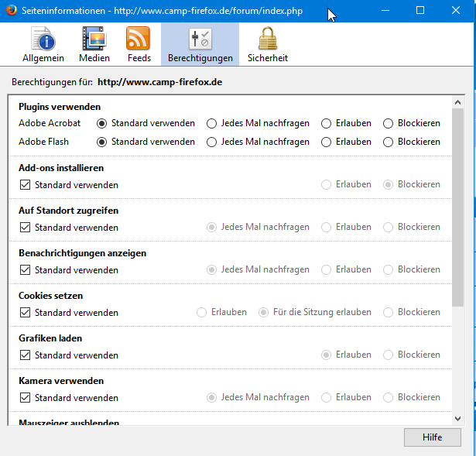This screenshot has width=476, height=456.
Task: Open the Allgemein info icon tab
Action: (x=43, y=39)
